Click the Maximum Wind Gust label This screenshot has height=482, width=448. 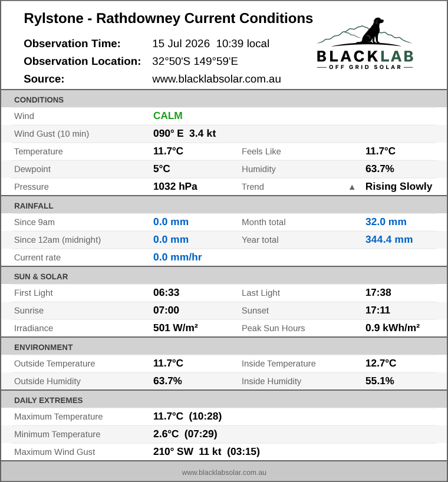pyautogui.click(x=55, y=452)
